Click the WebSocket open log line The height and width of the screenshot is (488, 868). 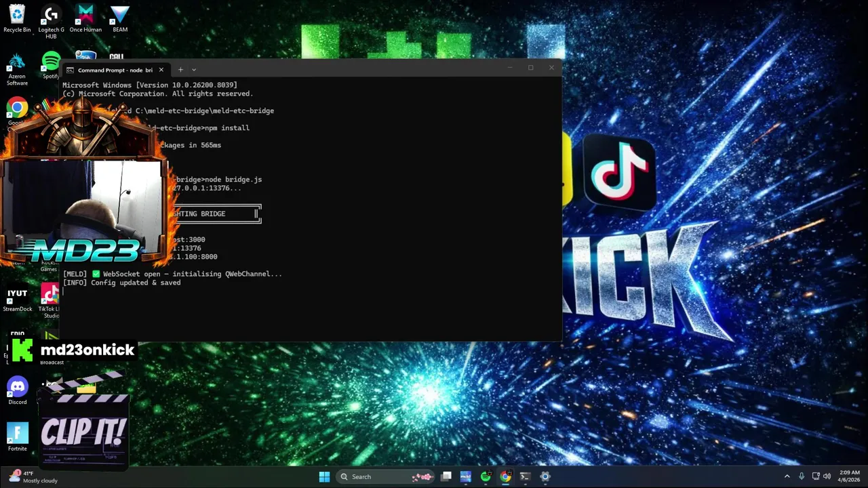point(172,274)
